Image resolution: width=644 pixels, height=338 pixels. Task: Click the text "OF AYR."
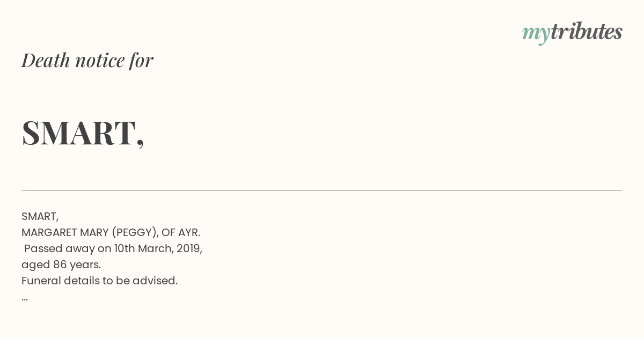pyautogui.click(x=181, y=233)
